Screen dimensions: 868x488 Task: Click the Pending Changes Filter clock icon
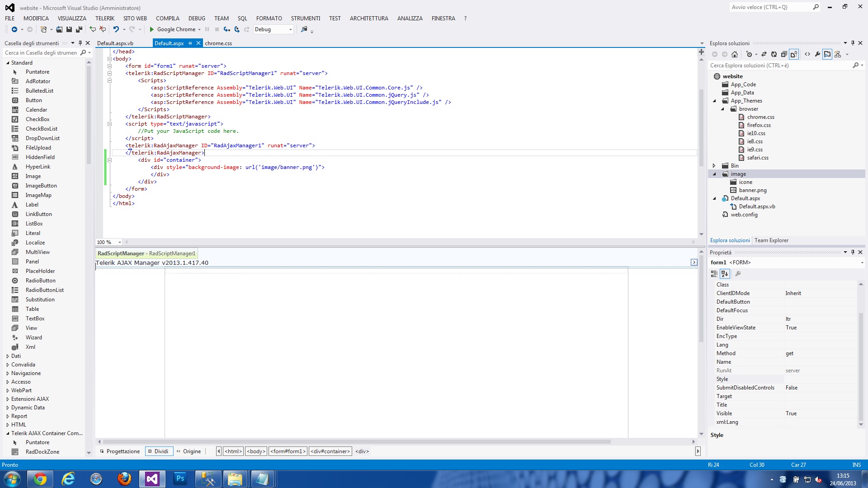point(749,54)
